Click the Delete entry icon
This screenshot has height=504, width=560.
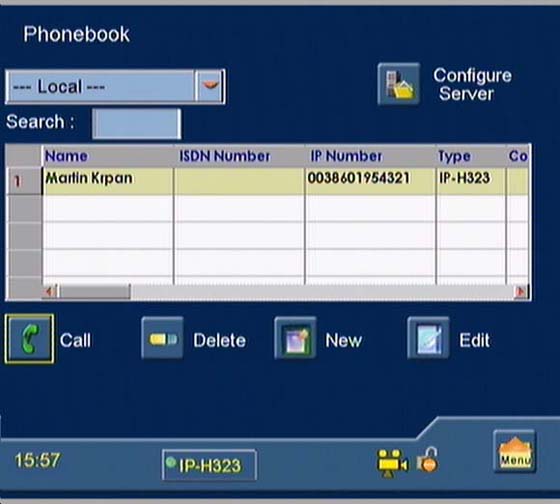[162, 338]
